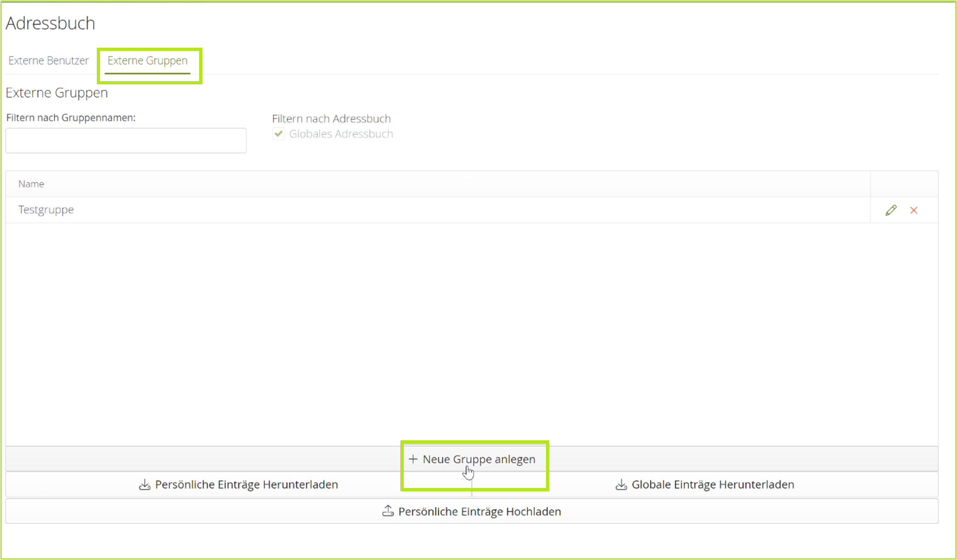957x560 pixels.
Task: Click Persönliche Einträge Herunterladen button
Action: [x=239, y=485]
